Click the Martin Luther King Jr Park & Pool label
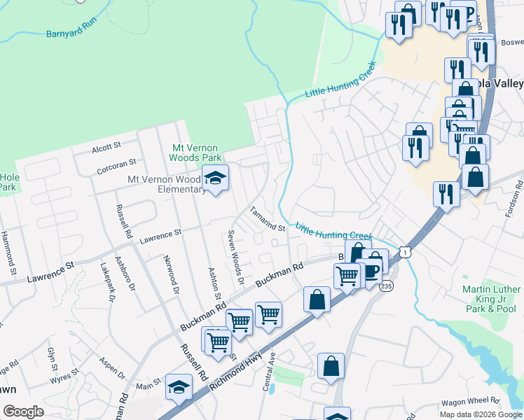This screenshot has height=420, width=524. [491, 299]
